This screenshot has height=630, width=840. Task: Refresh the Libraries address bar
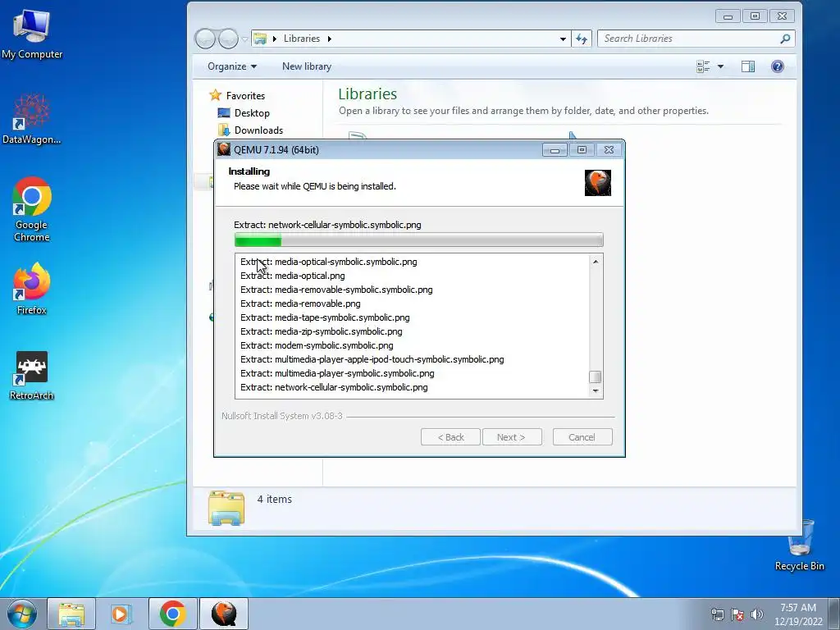(x=582, y=39)
